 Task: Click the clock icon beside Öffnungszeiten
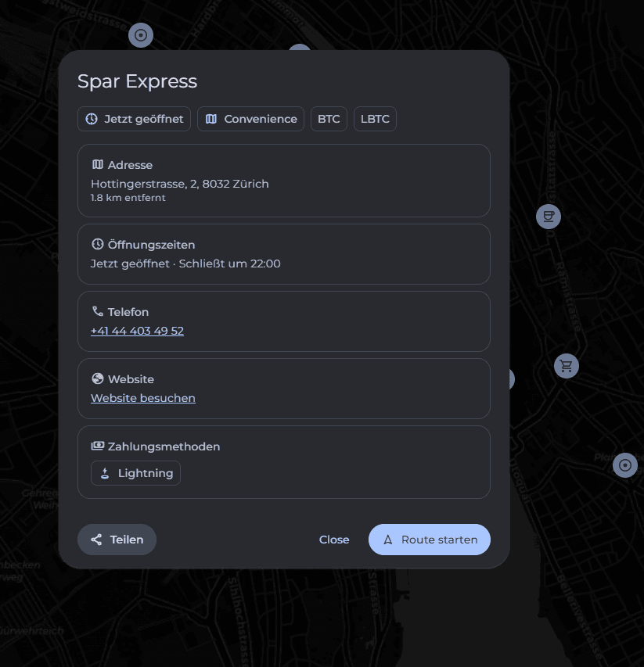point(98,245)
